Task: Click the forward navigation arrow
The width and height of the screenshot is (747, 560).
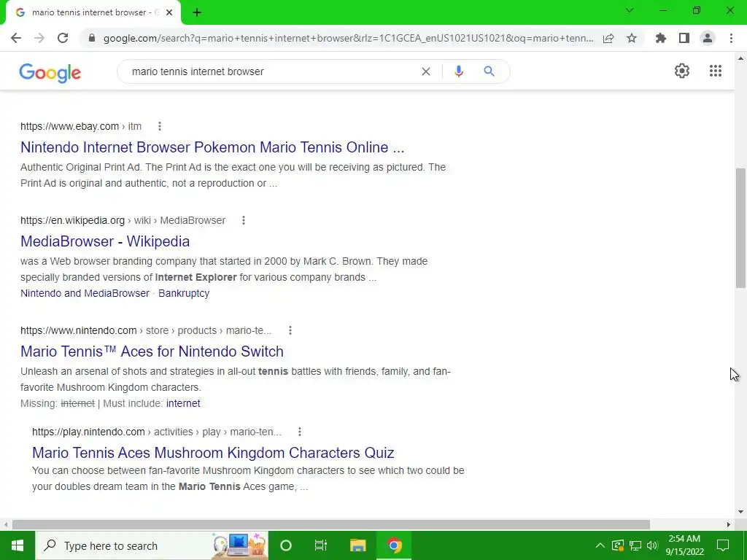Action: click(x=39, y=38)
